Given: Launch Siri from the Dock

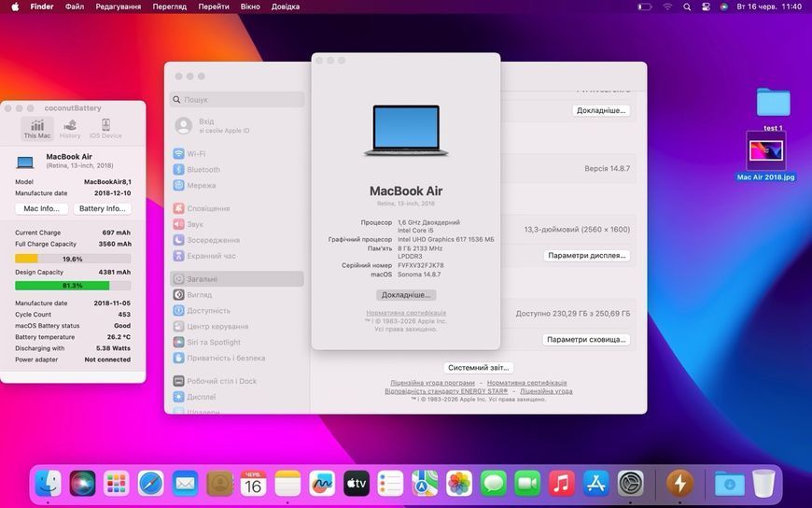Looking at the screenshot, I should (x=82, y=484).
